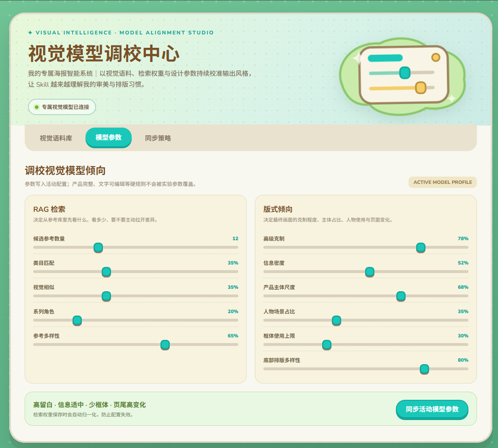Click the 类目匹配 slider handle
Screen dimensions: 498x448
[106, 272]
